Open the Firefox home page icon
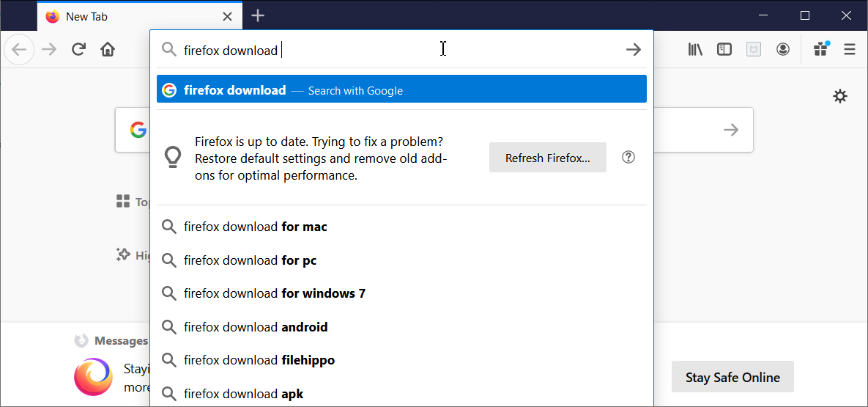 coord(108,50)
